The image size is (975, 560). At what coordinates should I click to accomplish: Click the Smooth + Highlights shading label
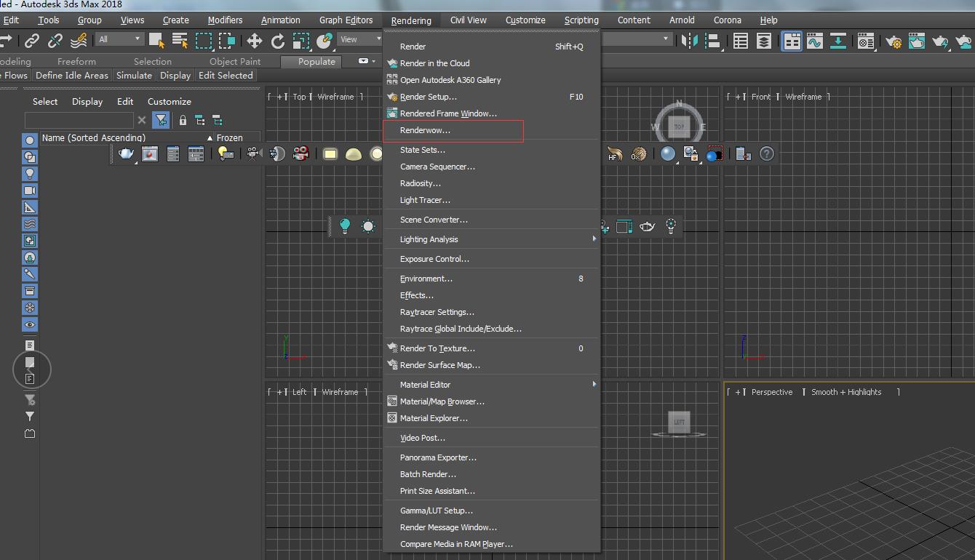click(x=846, y=392)
